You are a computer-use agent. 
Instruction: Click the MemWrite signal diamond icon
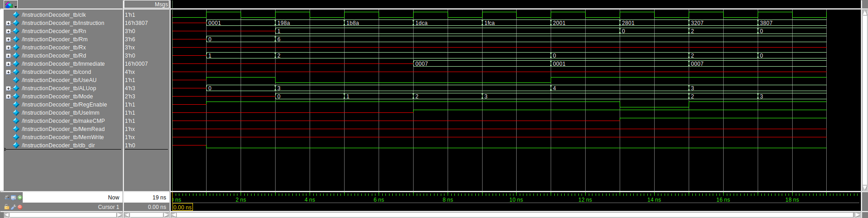click(16, 137)
